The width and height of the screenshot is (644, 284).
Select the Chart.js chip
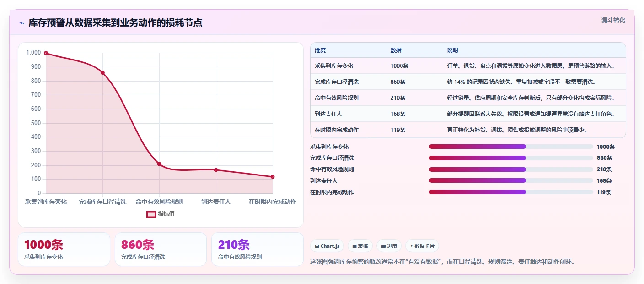(x=327, y=246)
